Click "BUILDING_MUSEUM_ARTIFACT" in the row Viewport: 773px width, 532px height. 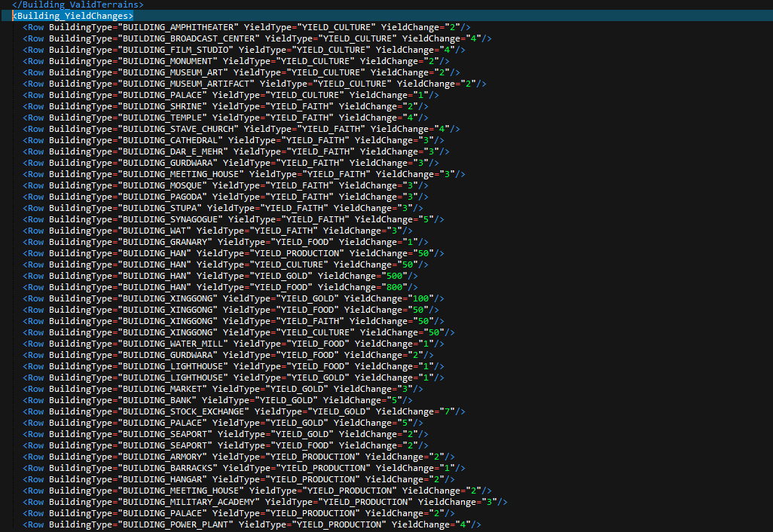[x=186, y=84]
